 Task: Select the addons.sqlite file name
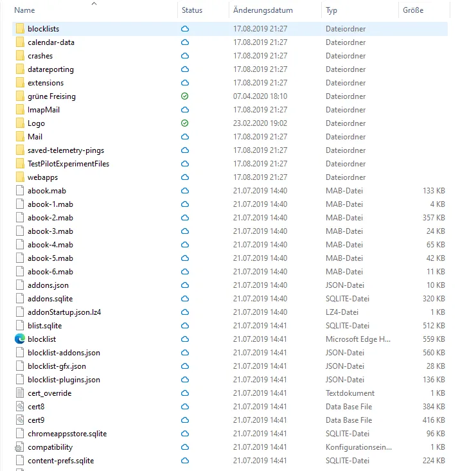50,299
